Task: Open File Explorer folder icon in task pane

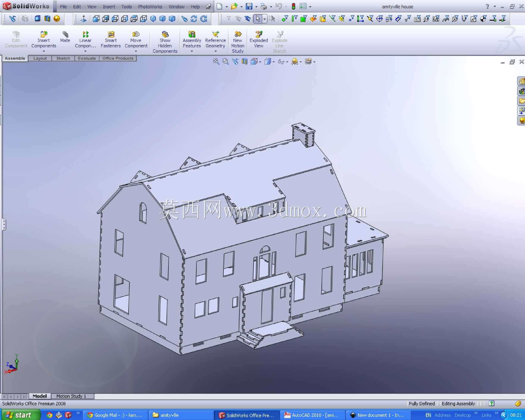Action: 522,101
